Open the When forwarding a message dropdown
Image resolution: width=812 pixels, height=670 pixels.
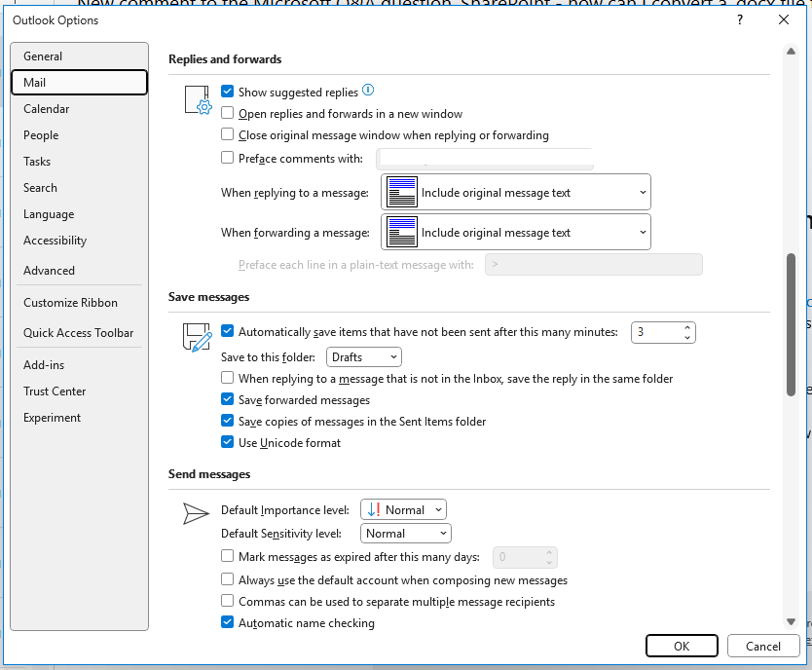tap(516, 232)
